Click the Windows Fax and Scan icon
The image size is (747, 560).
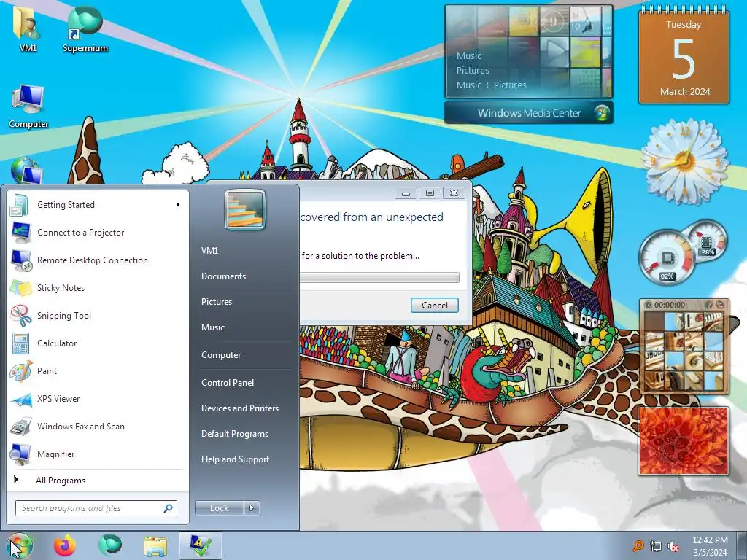[20, 427]
